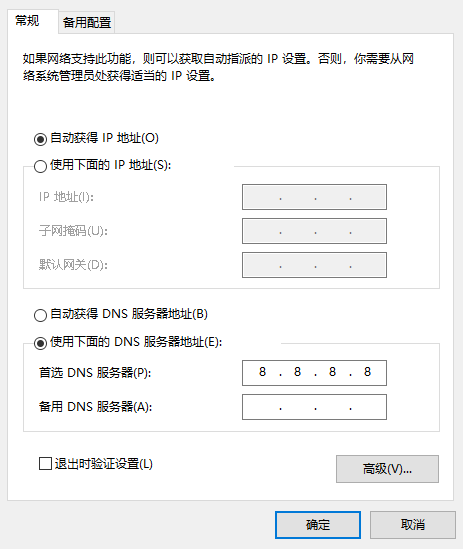The image size is (463, 549).
Task: Switch to the 备用配置 tab
Action: (87, 23)
